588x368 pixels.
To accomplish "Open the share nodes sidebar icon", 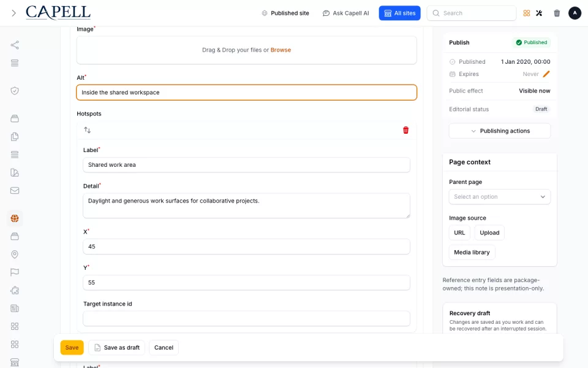I will [15, 45].
